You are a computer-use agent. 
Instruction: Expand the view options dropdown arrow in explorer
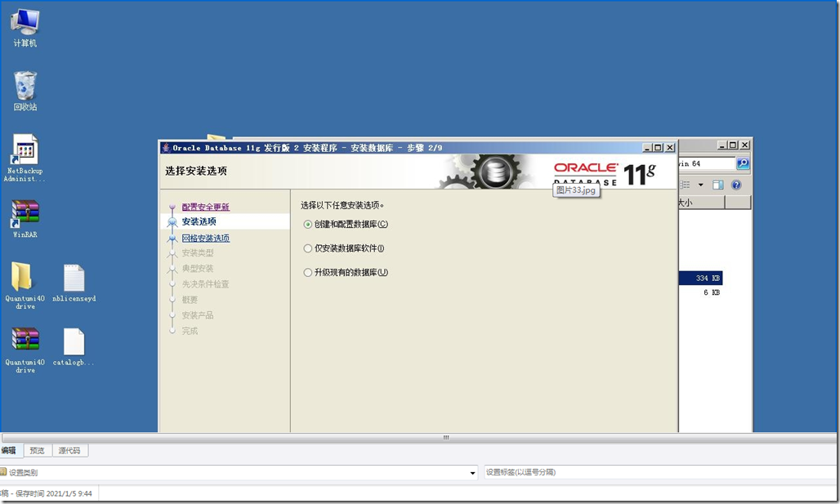(701, 185)
